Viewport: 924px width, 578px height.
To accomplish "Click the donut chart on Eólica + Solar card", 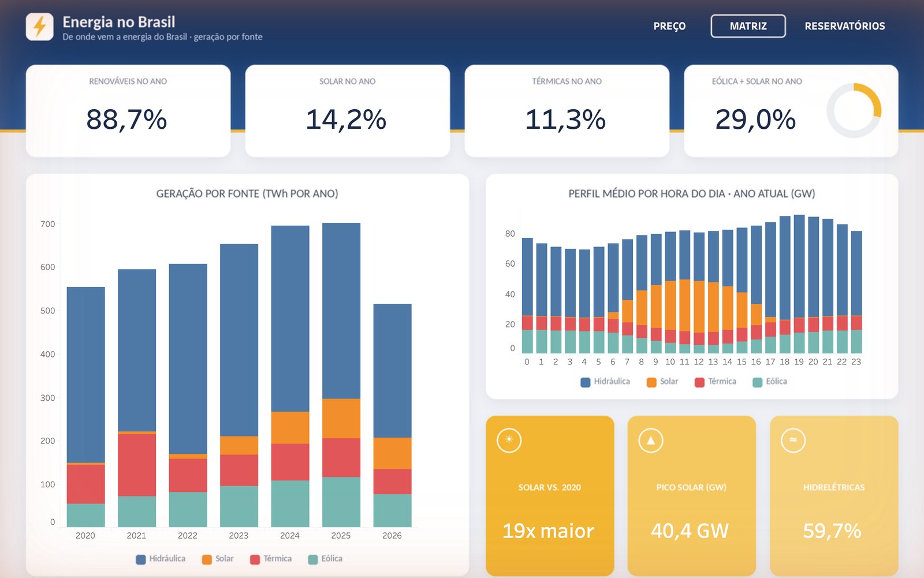I will coord(854,110).
